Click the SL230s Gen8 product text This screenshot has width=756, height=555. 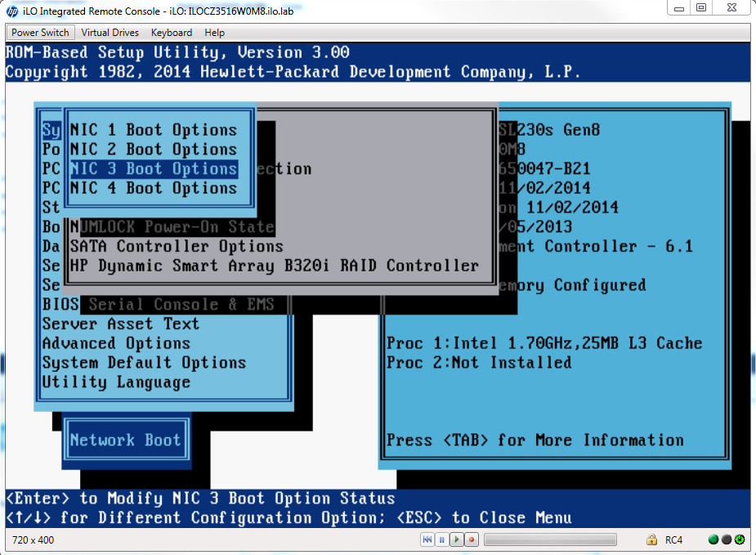tap(549, 130)
